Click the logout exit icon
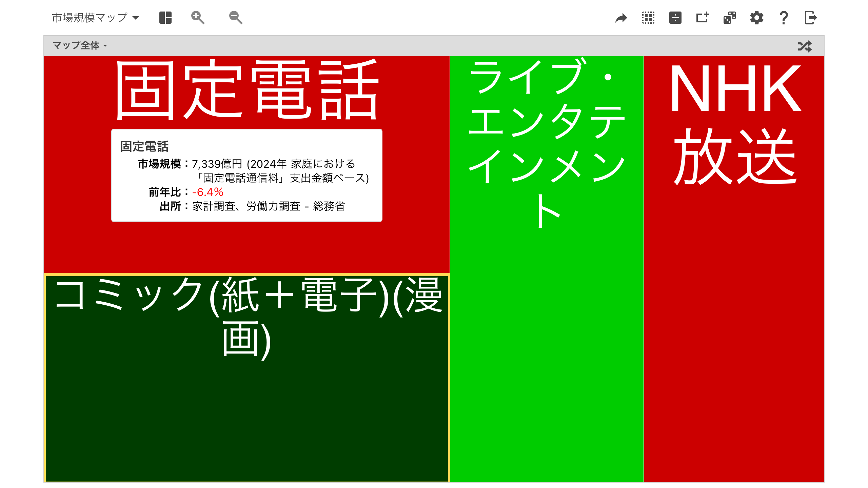 tap(811, 18)
